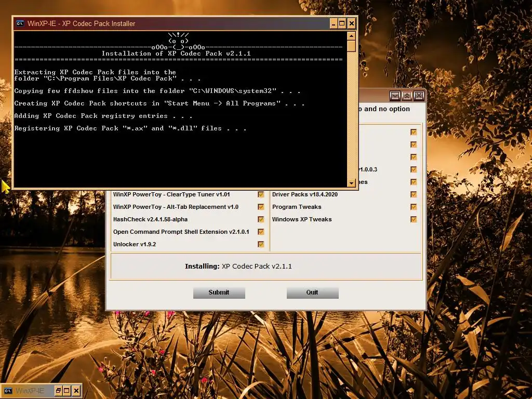
Task: Click the 'Creating XP Codec Pack shortcuts' line
Action: [x=159, y=103]
